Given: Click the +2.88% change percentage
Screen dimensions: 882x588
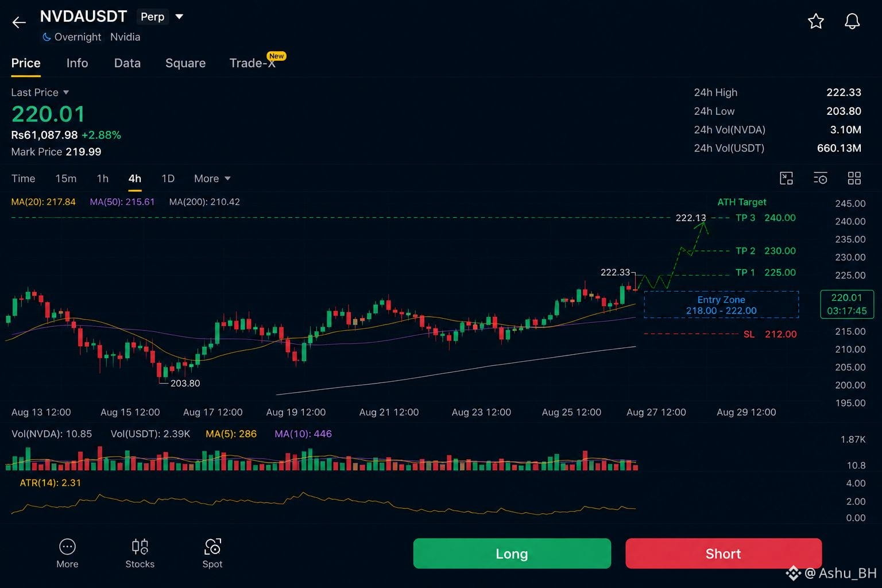Looking at the screenshot, I should [101, 136].
